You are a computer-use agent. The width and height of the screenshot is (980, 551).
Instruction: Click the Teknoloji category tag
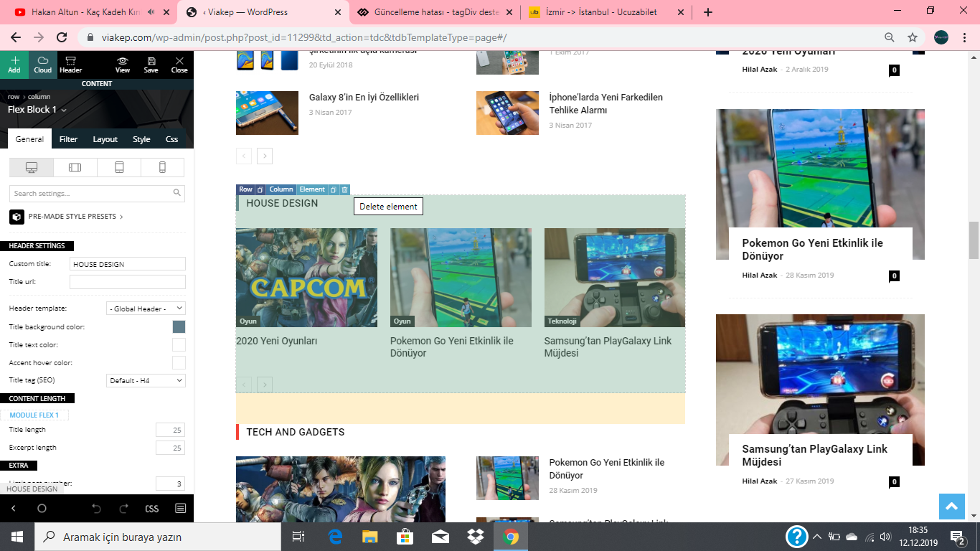562,321
